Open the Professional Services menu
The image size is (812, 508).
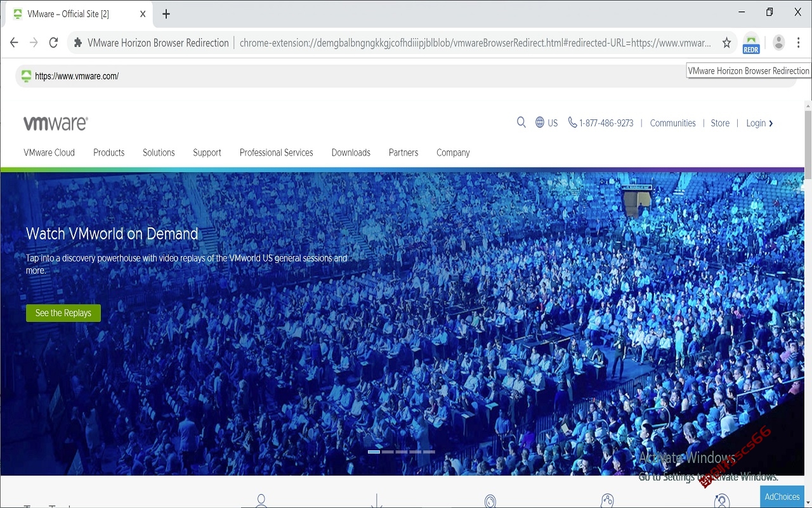[277, 152]
